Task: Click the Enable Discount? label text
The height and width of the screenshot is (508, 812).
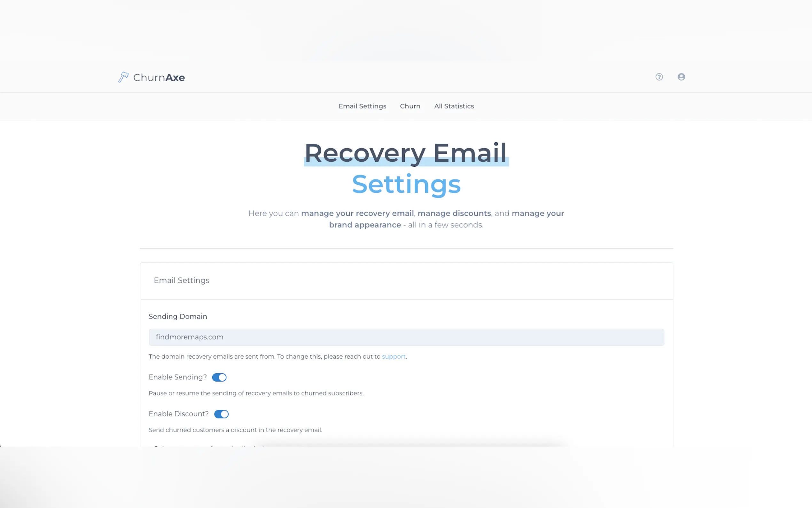Action: [179, 414]
